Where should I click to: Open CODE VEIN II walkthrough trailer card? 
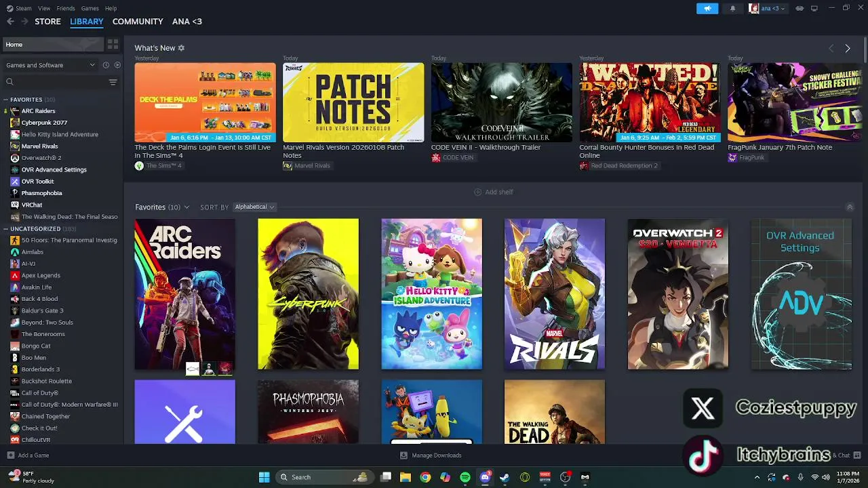(501, 102)
